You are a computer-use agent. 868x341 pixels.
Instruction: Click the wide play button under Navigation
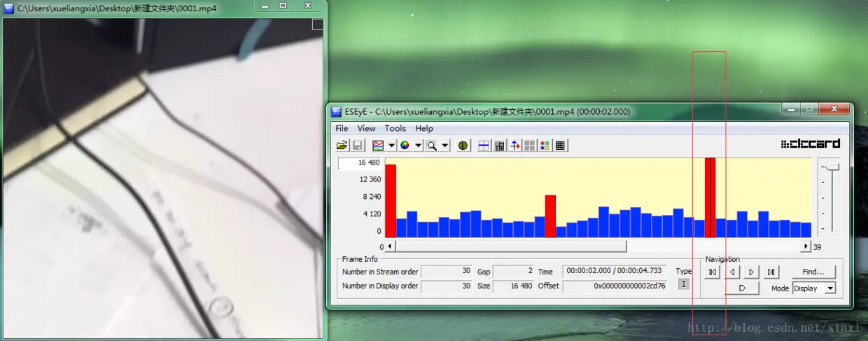741,288
